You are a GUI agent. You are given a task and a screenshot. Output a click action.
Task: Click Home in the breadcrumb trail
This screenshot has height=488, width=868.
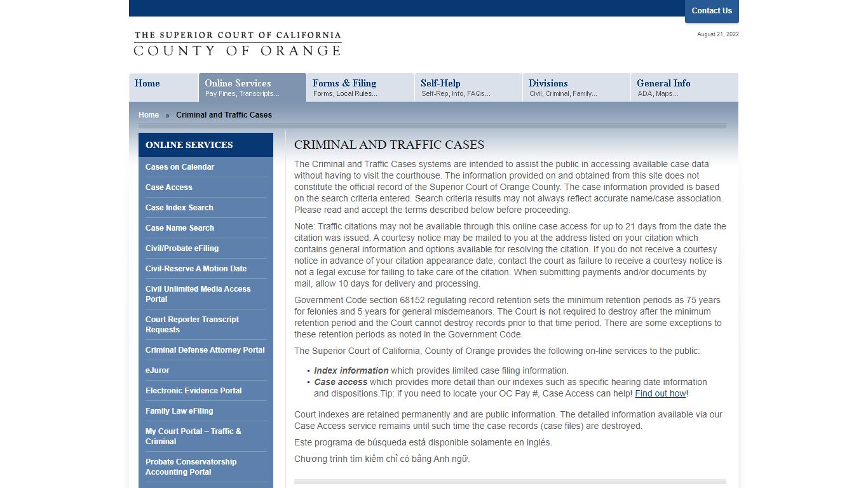click(x=148, y=114)
